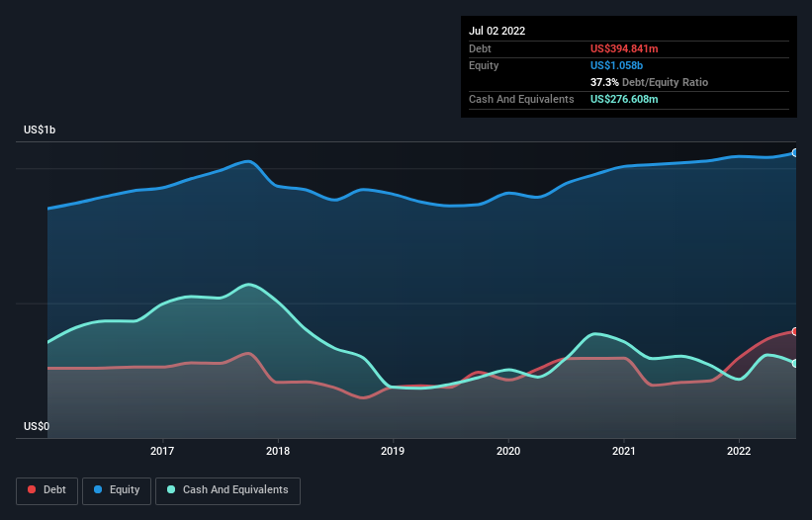Click the US$0 y-axis label
The width and height of the screenshot is (812, 520).
click(37, 426)
